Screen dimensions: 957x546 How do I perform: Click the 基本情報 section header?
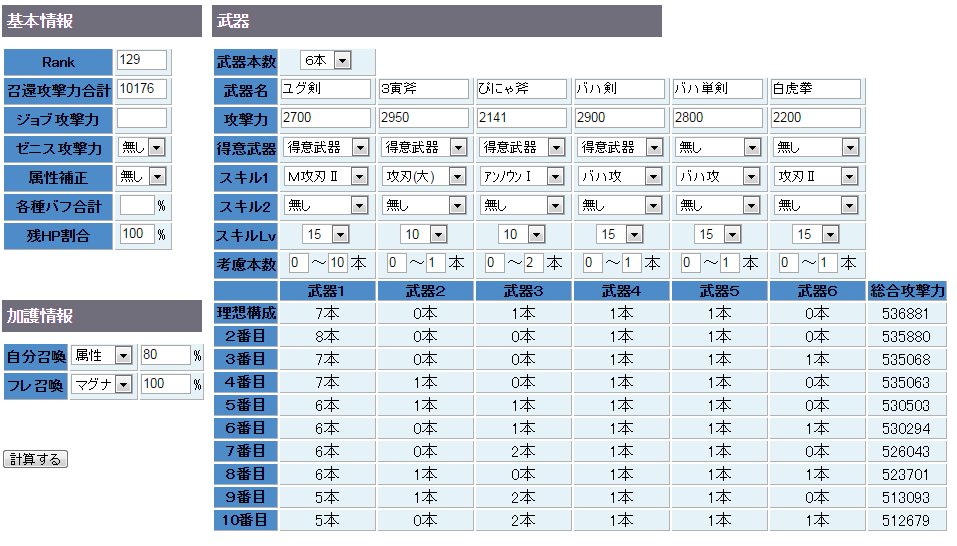pos(102,21)
